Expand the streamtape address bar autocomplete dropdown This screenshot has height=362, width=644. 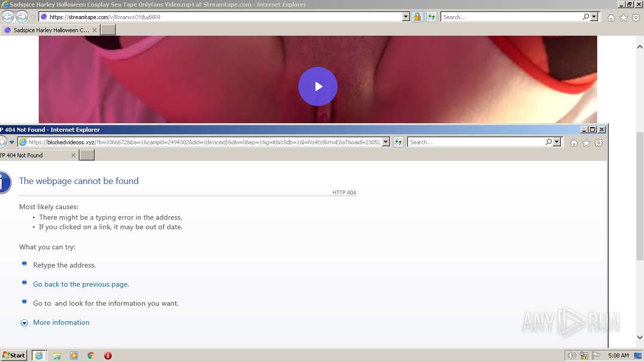(x=406, y=17)
